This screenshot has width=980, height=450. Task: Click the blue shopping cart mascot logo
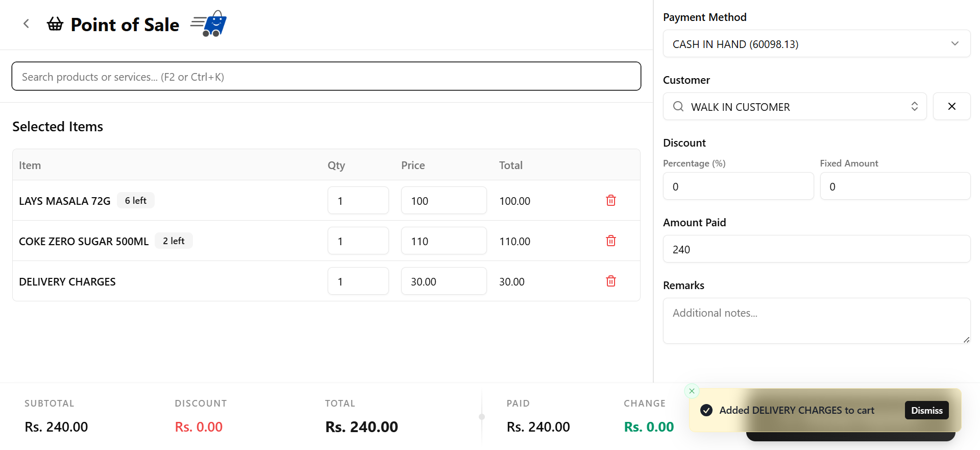(209, 24)
